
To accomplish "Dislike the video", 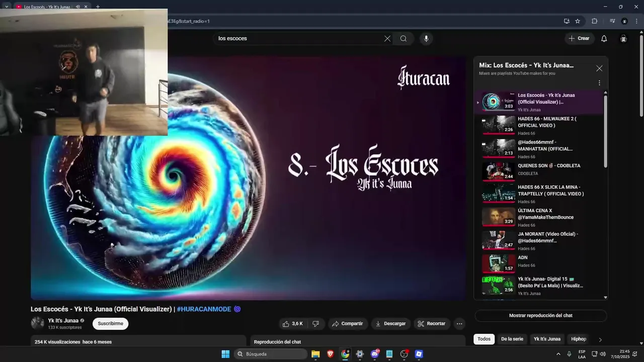I will 316,324.
